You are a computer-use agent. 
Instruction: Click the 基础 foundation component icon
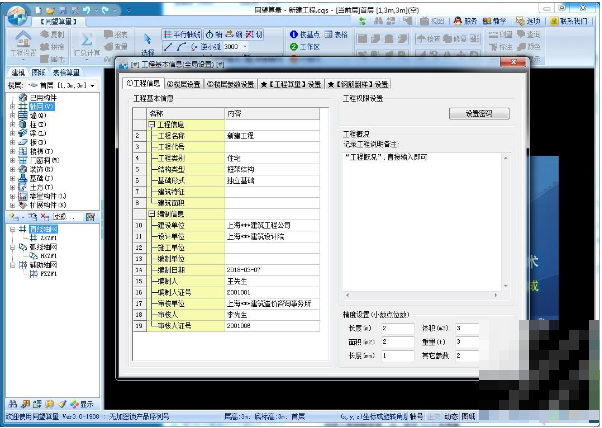[x=22, y=178]
